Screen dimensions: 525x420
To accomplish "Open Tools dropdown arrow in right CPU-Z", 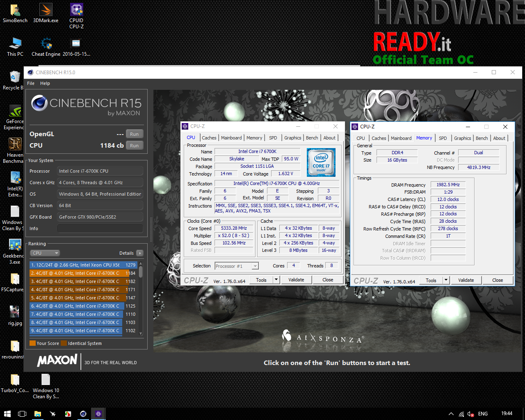I will coord(446,281).
